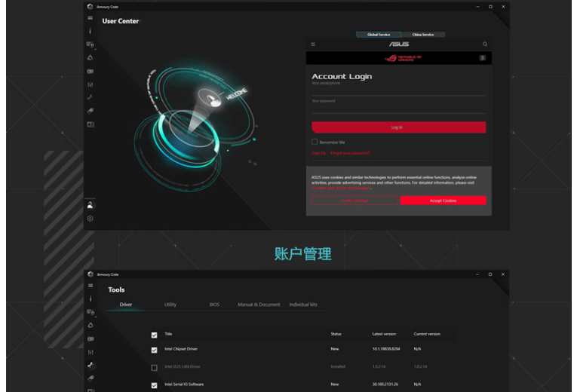Click search magnifier on ASUS login page
Viewport: 574px width, 392px height.
click(485, 44)
